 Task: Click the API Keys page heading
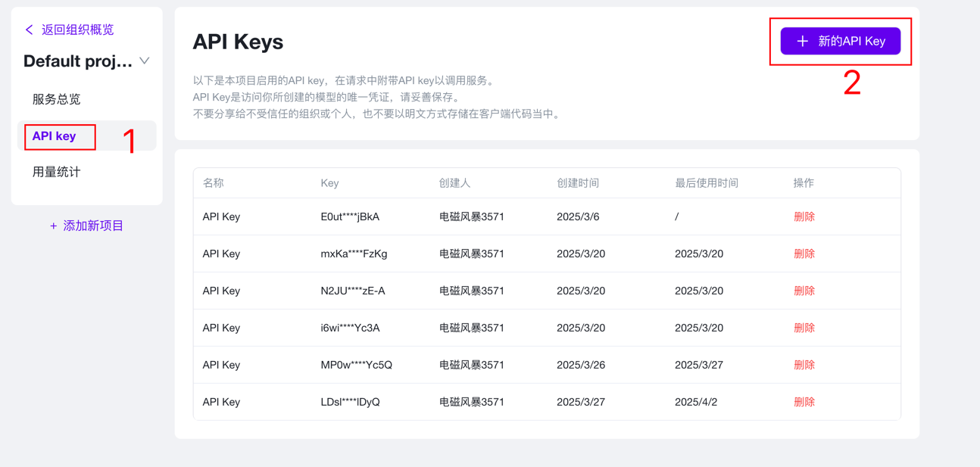pyautogui.click(x=238, y=42)
